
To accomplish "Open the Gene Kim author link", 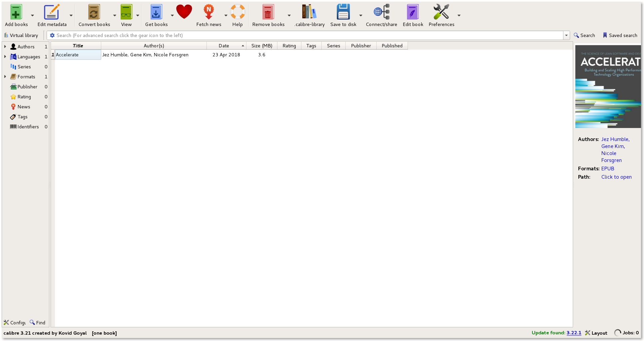I will click(x=613, y=146).
